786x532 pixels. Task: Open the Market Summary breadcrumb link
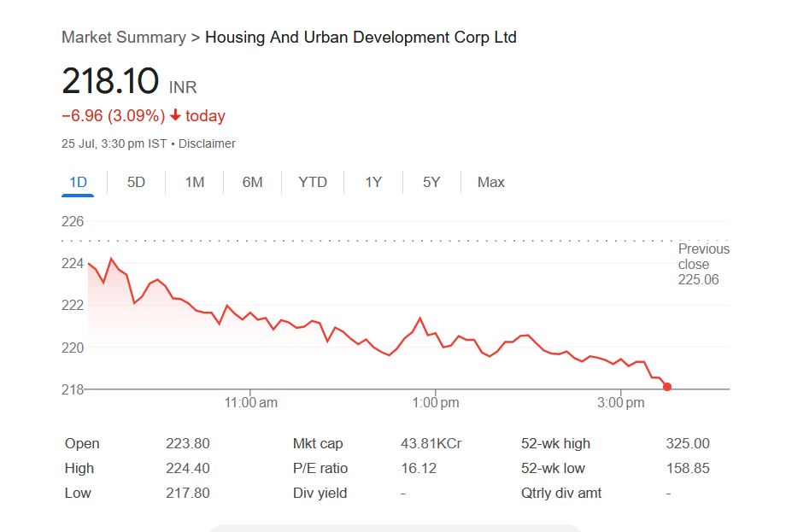click(x=124, y=38)
